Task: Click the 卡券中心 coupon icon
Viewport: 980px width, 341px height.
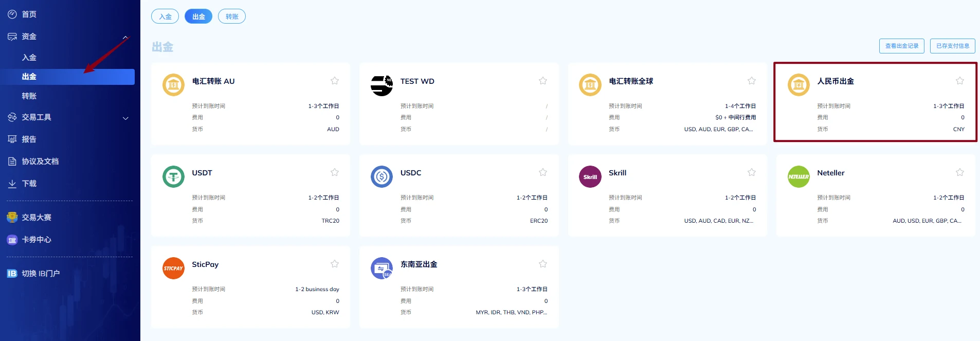Action: tap(12, 240)
